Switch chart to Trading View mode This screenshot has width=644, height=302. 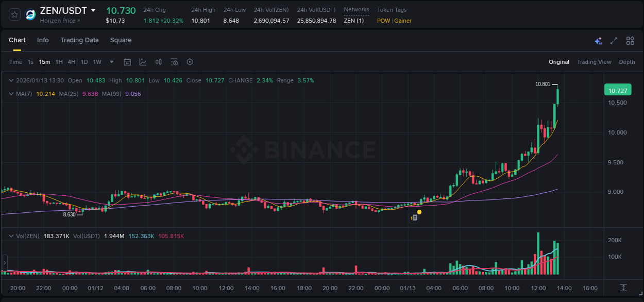594,62
